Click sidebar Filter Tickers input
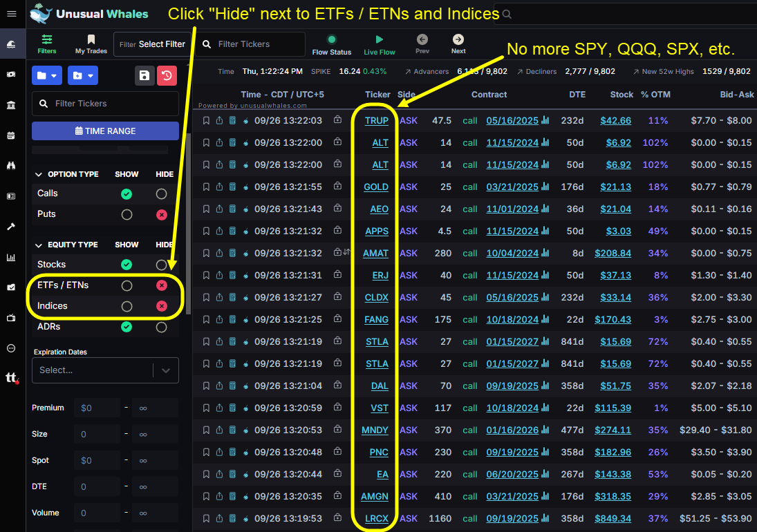This screenshot has height=532, width=757. point(105,104)
